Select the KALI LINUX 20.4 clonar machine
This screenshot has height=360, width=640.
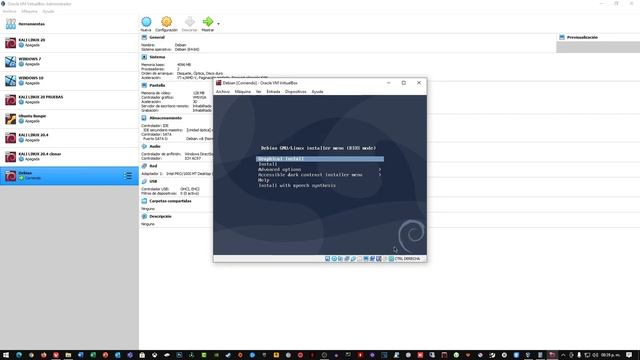click(x=69, y=157)
